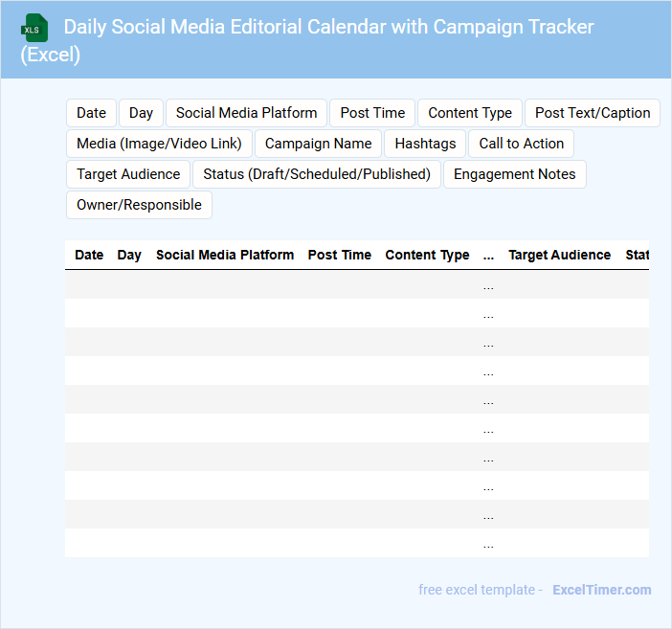Viewport: 672px width, 629px height.
Task: Select the Content Type tag
Action: pos(469,113)
